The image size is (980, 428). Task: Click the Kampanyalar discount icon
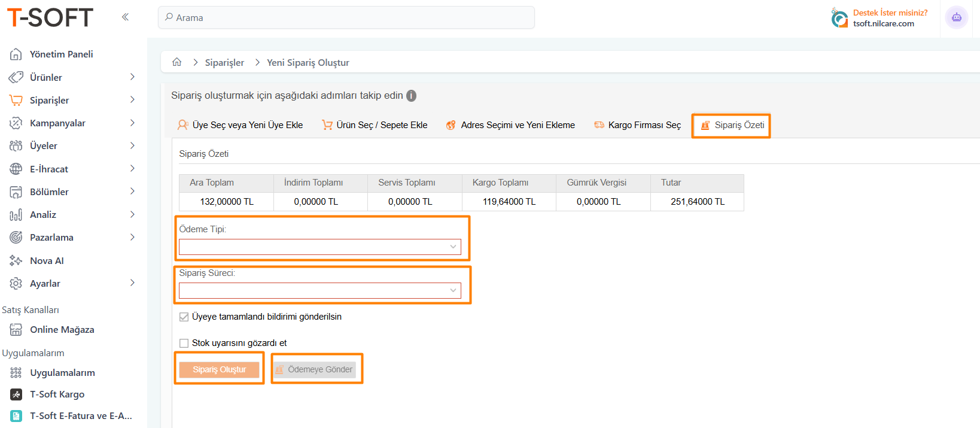coord(16,123)
